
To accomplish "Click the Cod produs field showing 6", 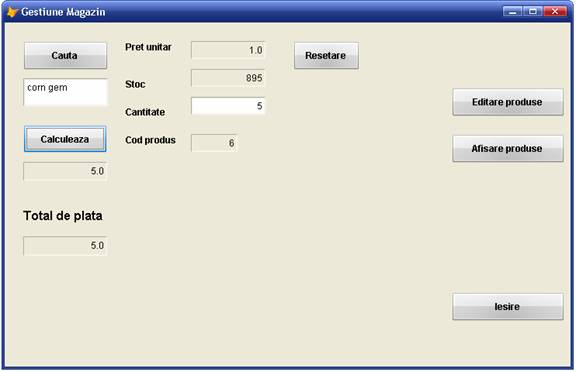I will coord(214,143).
